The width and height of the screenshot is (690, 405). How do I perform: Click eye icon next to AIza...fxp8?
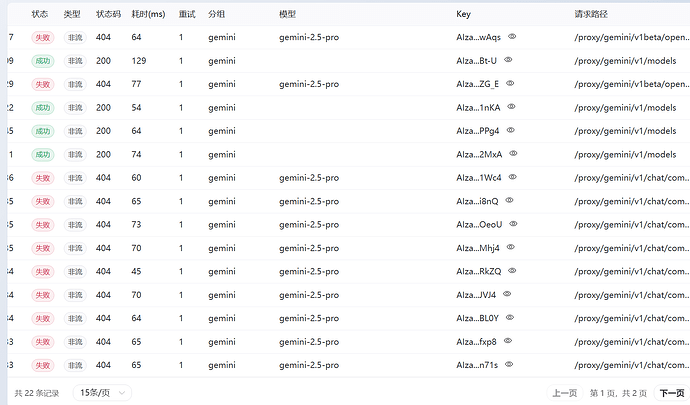508,341
